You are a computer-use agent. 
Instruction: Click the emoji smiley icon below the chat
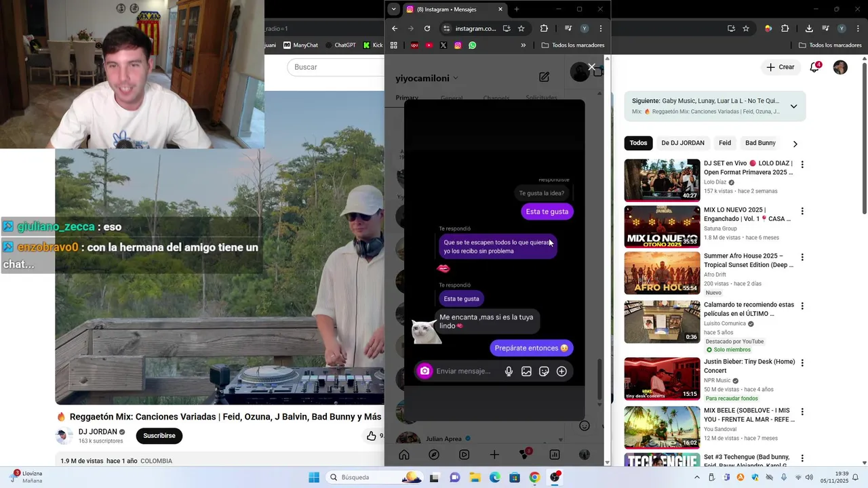click(585, 426)
